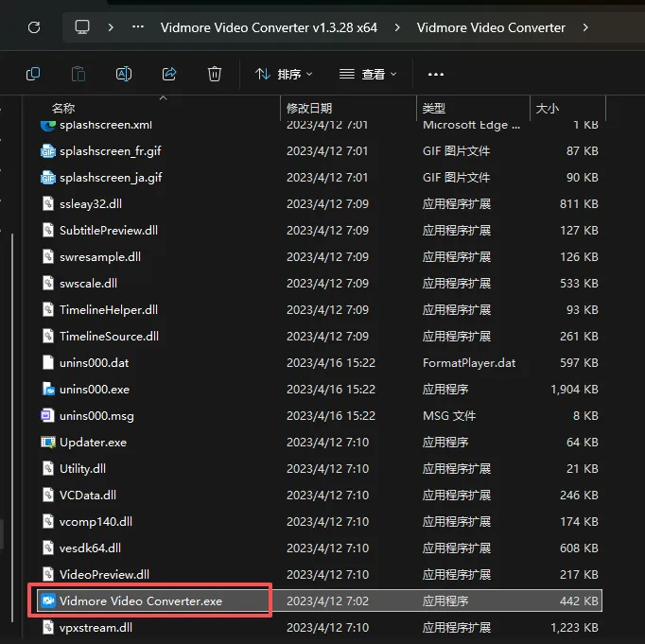Click the Copy toolbar icon
This screenshot has width=645, height=644.
click(33, 74)
